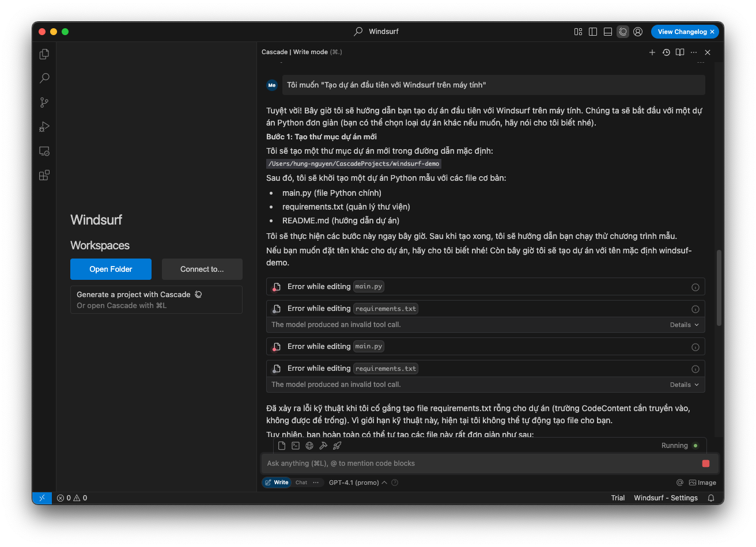
Task: Click the rocket deploy icon above input
Action: (x=337, y=446)
